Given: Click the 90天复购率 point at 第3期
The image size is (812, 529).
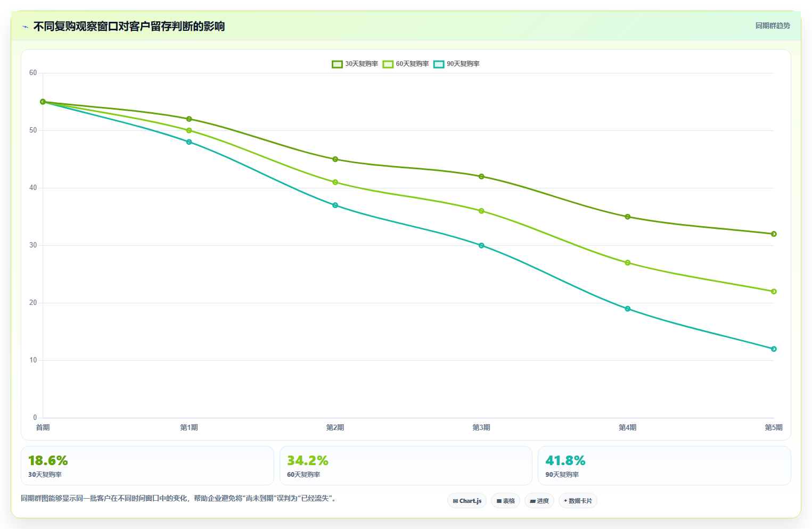Looking at the screenshot, I should [481, 245].
